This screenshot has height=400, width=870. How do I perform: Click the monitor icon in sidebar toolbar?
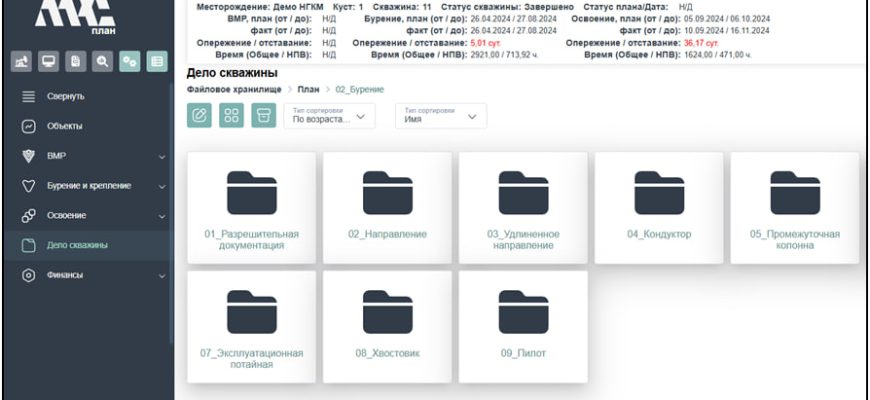click(47, 62)
